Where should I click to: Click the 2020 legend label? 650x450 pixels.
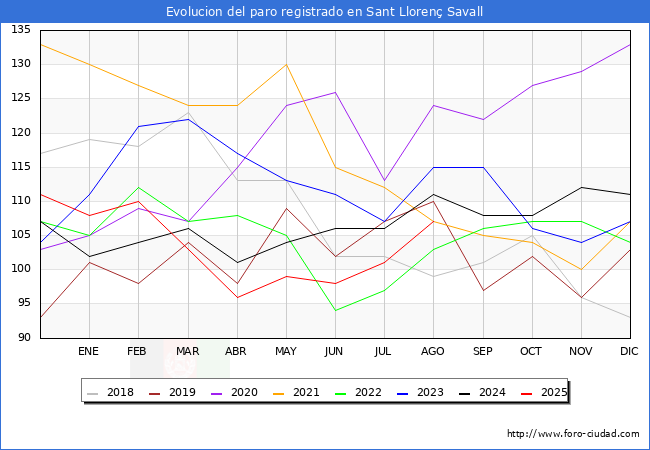244,392
